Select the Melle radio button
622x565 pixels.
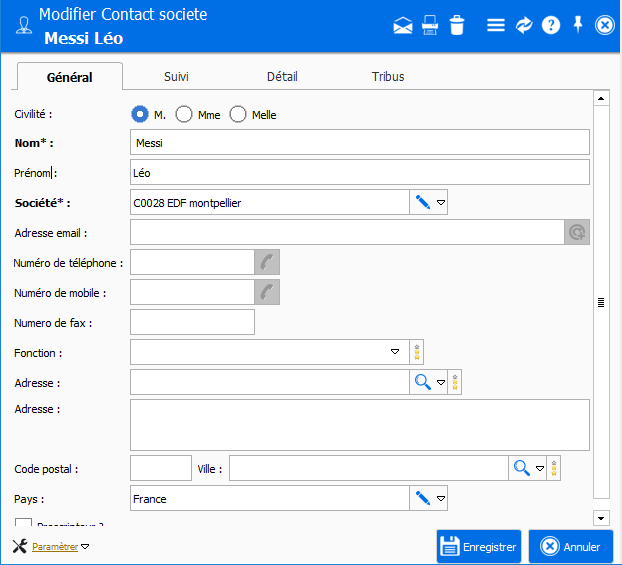tap(238, 115)
